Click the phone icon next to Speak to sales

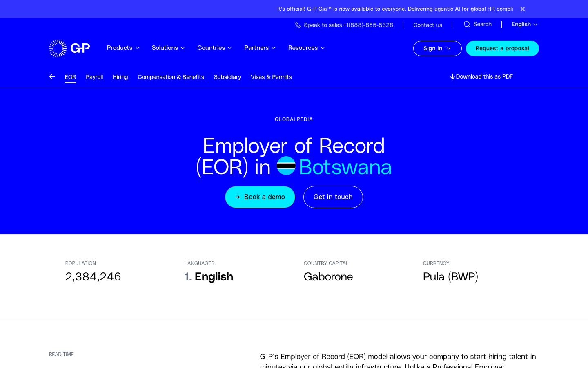298,25
